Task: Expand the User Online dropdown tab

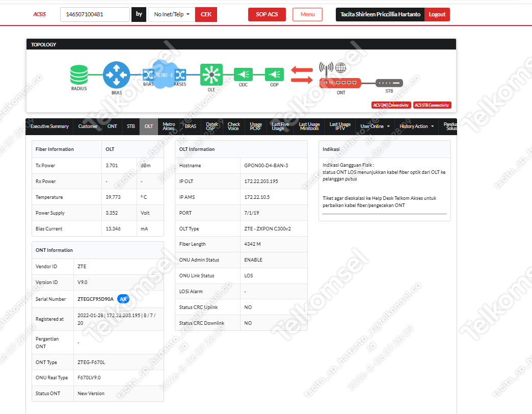Action: [x=375, y=126]
